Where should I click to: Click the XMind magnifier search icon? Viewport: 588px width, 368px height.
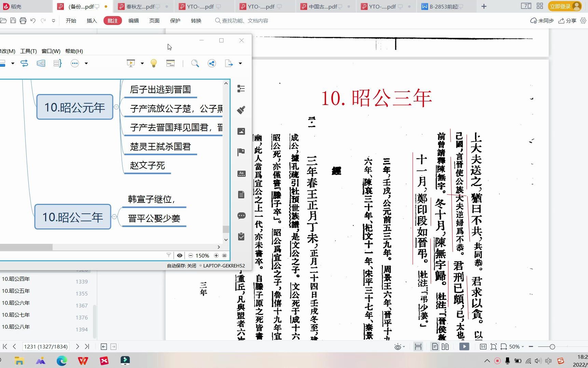195,63
